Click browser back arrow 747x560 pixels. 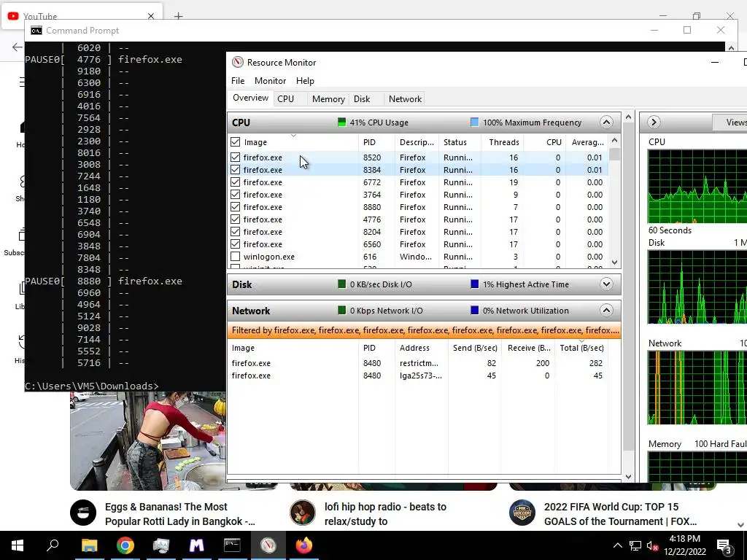click(x=18, y=47)
